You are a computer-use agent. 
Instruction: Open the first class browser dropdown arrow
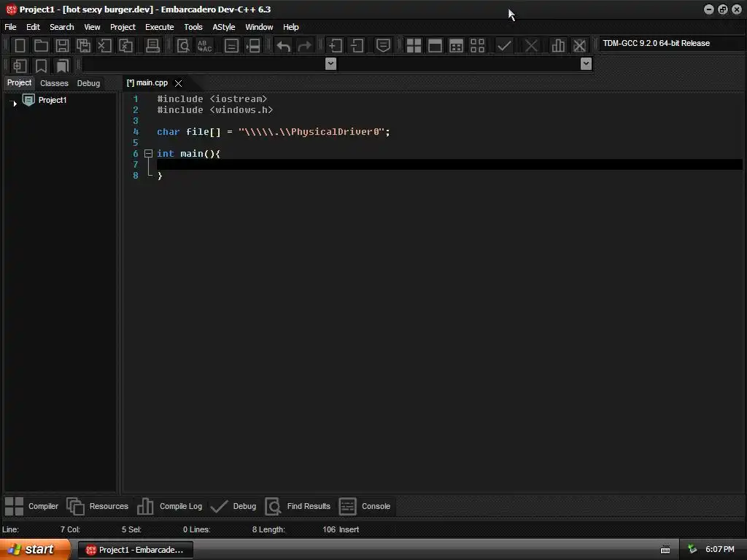point(330,63)
